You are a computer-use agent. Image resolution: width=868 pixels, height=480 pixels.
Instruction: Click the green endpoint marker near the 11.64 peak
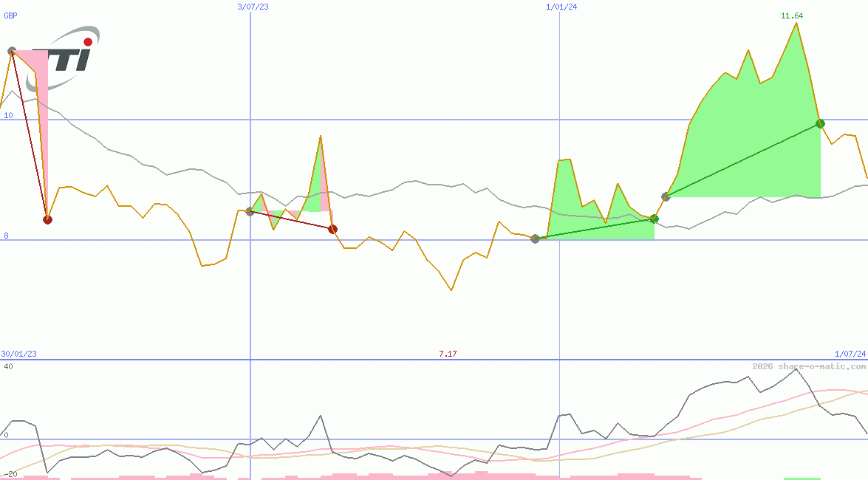point(820,124)
